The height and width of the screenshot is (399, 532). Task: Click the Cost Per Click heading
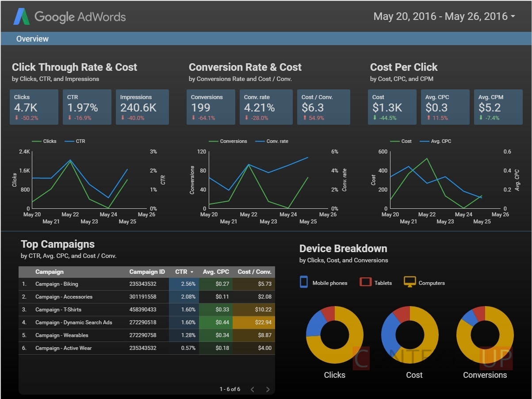tap(404, 67)
